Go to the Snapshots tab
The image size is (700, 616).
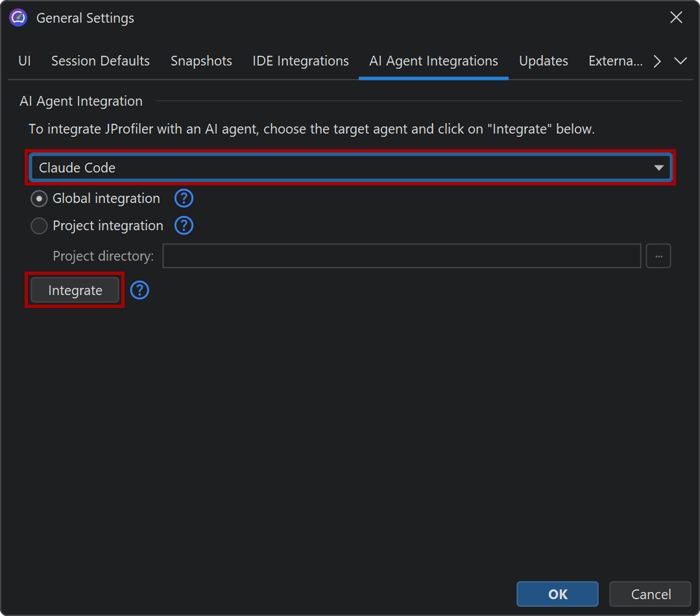pos(201,61)
